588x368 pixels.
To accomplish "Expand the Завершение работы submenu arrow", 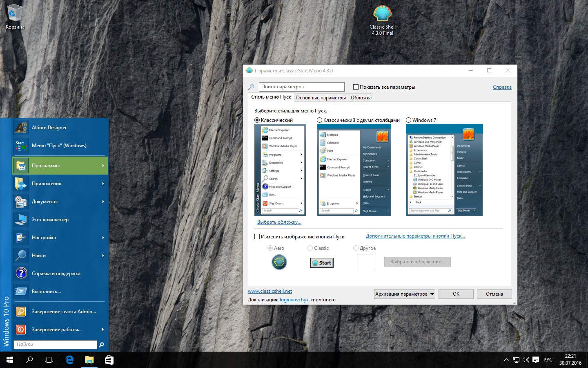I will [103, 330].
